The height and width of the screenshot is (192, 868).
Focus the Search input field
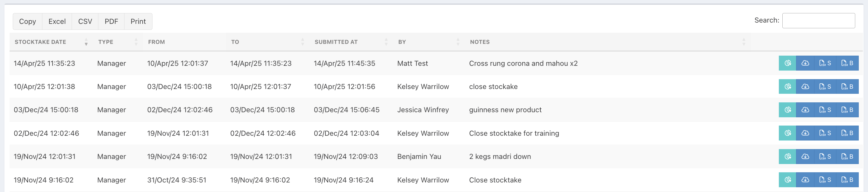(x=818, y=21)
